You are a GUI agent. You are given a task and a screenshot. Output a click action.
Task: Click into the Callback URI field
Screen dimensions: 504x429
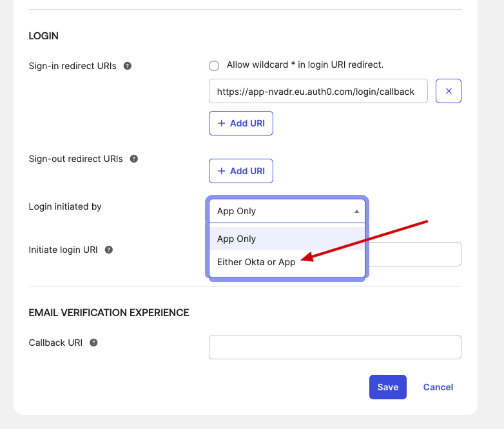pos(334,347)
